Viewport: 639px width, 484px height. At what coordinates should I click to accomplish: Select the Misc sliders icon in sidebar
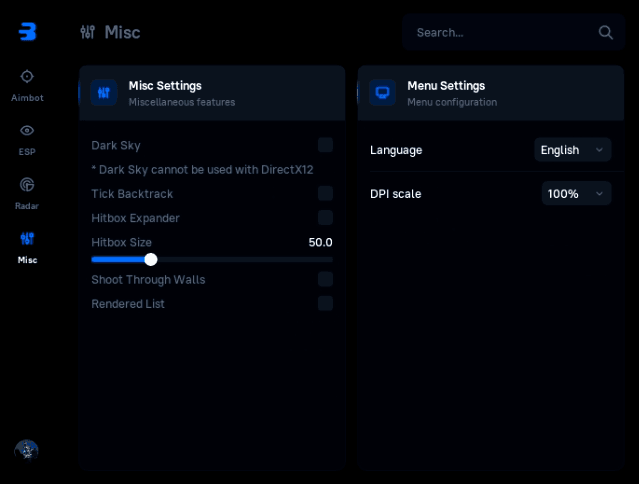(x=27, y=238)
